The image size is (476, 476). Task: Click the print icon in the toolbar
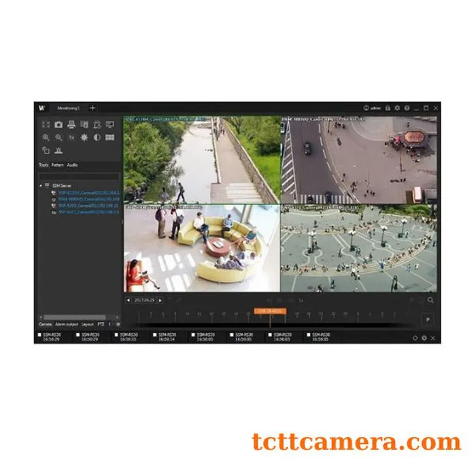point(71,124)
